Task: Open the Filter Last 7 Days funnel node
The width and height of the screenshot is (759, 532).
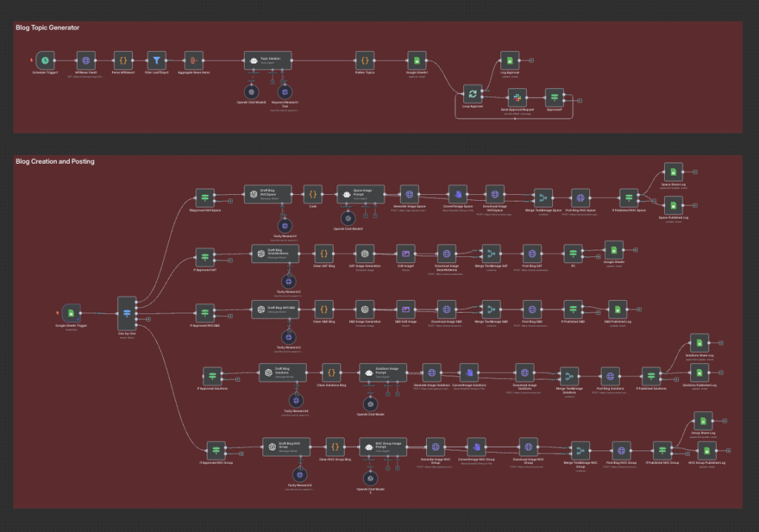Action: pos(156,61)
